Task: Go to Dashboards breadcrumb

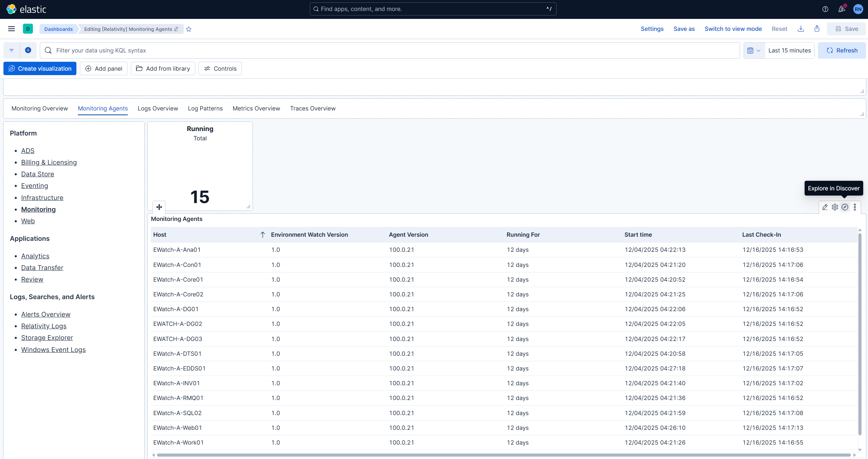Action: (58, 29)
